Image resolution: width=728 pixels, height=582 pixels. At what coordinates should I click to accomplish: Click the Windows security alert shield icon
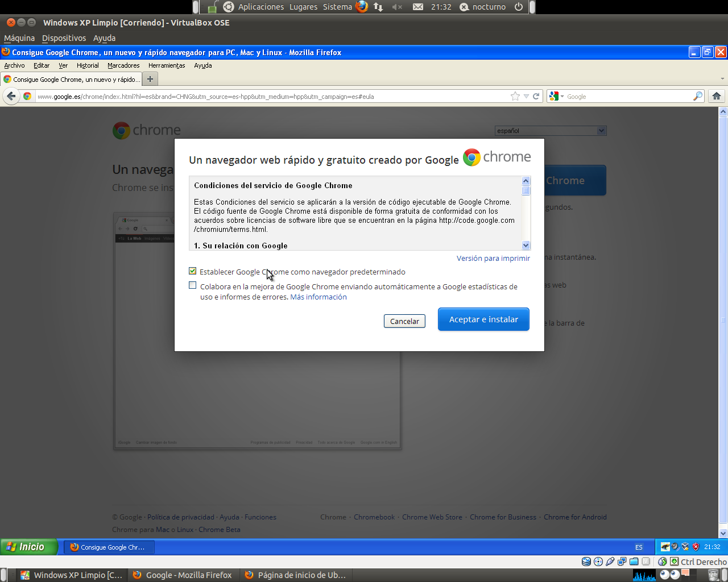(x=696, y=547)
